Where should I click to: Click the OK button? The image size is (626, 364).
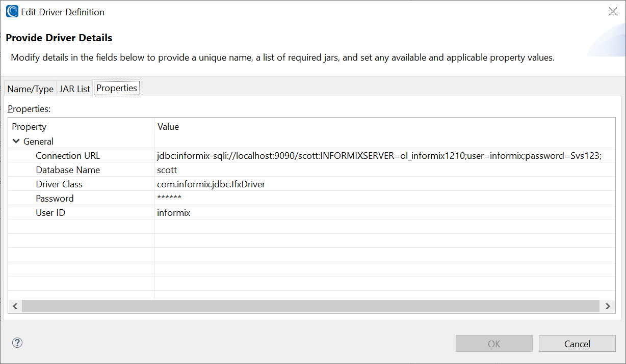pos(494,344)
